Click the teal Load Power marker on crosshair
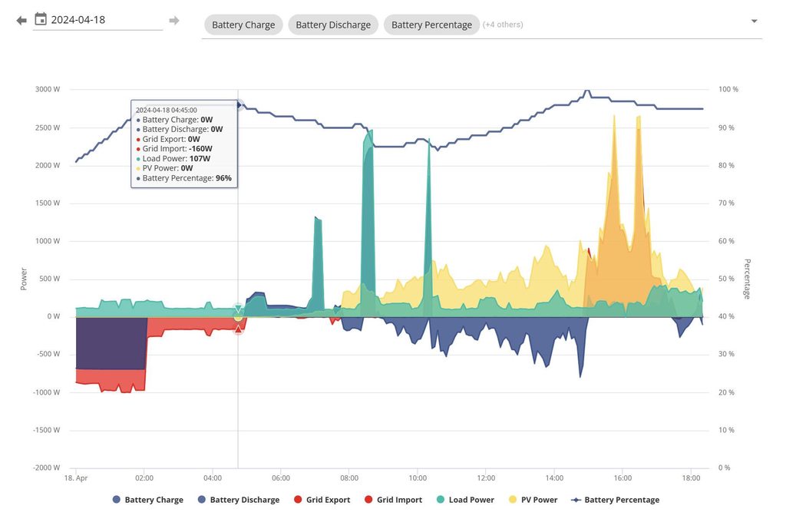The width and height of the screenshot is (786, 532). point(238,309)
